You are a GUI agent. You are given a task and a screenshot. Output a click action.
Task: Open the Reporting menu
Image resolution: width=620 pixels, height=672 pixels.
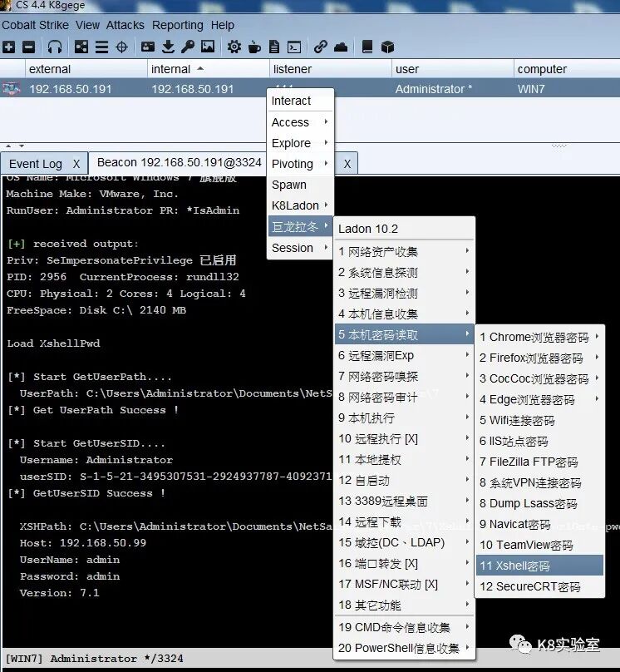(x=178, y=25)
